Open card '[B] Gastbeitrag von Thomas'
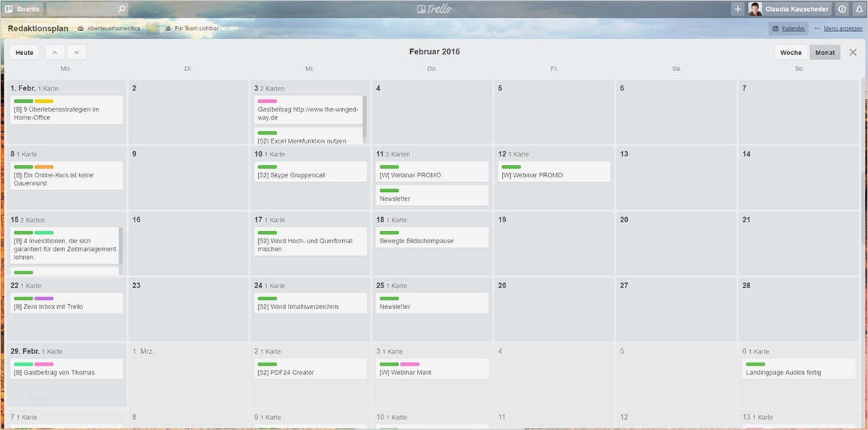Screen dimensions: 868x430 [x=67, y=369]
